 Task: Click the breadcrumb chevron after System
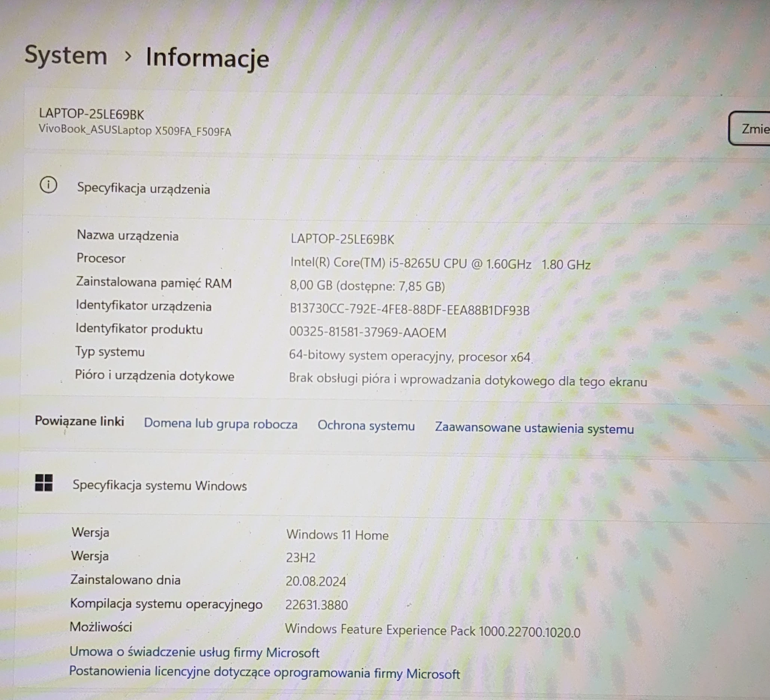point(128,56)
